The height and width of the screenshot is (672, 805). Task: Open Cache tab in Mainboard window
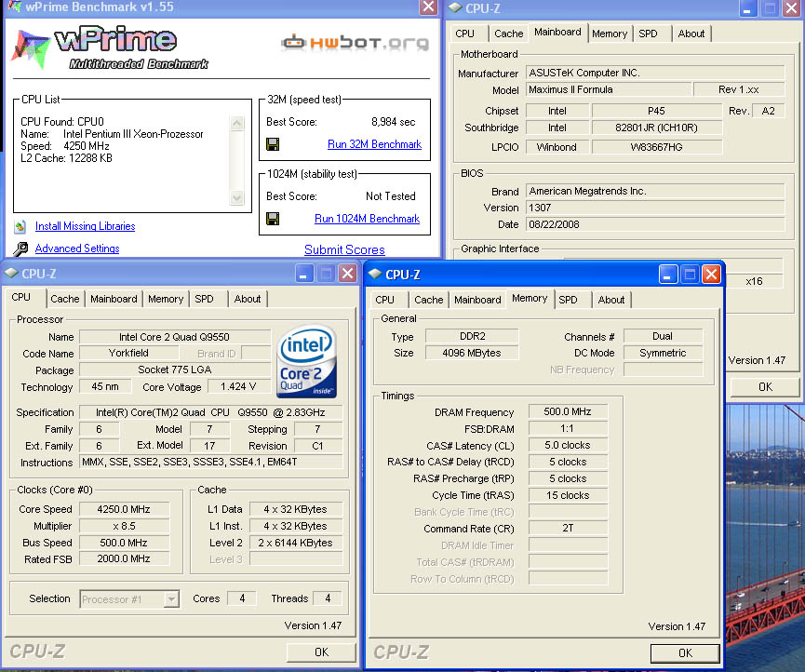click(508, 34)
